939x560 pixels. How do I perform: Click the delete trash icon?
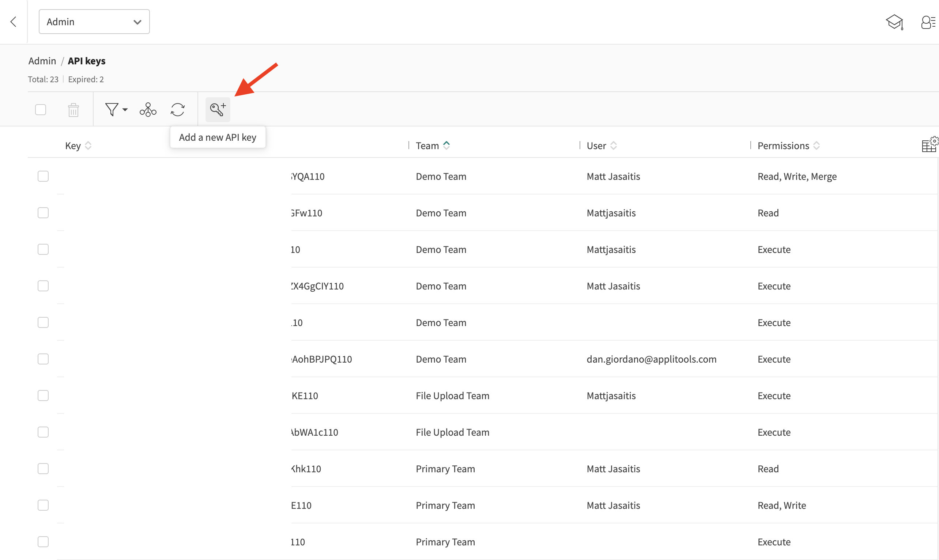pyautogui.click(x=73, y=110)
